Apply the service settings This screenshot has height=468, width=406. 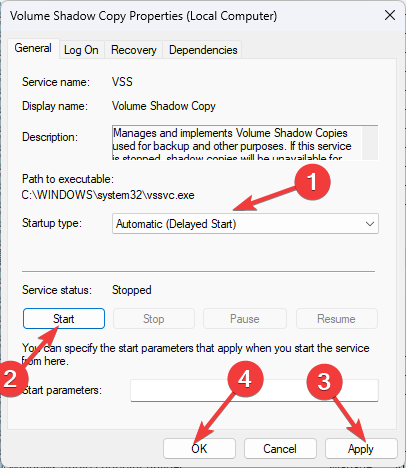361,449
